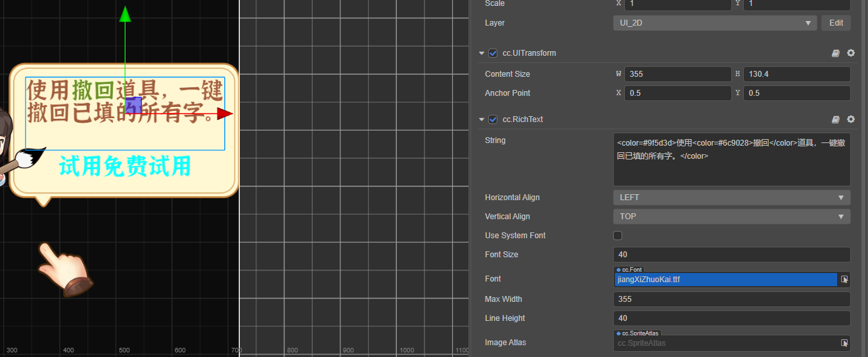This screenshot has height=357, width=868.
Task: Open the Horizontal Align dropdown
Action: point(731,198)
